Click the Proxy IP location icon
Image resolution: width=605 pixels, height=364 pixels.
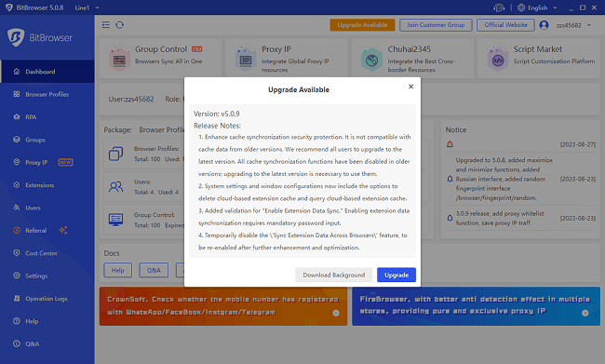coord(17,162)
